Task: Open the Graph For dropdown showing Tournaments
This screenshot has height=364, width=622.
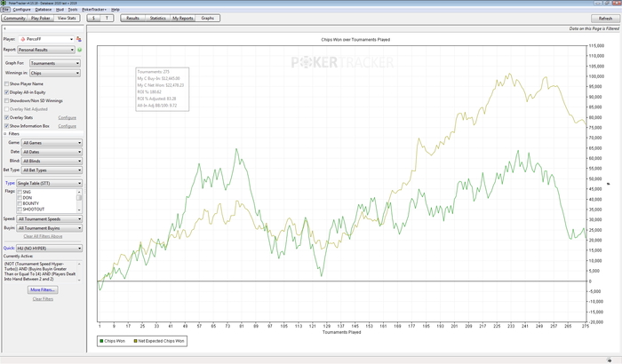Action: 55,64
